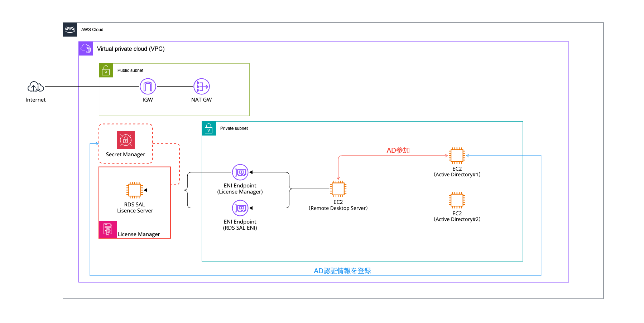Click the 'Private subnet' label

[x=234, y=128]
